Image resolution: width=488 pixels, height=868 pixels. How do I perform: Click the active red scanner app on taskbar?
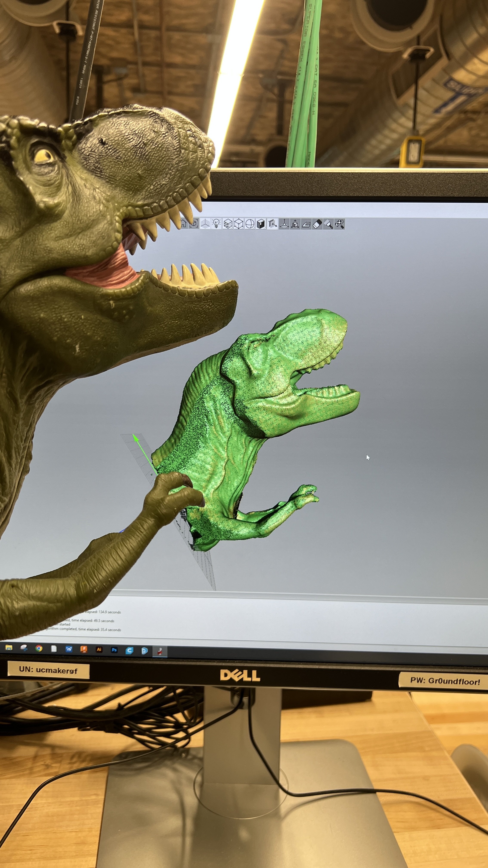click(160, 651)
